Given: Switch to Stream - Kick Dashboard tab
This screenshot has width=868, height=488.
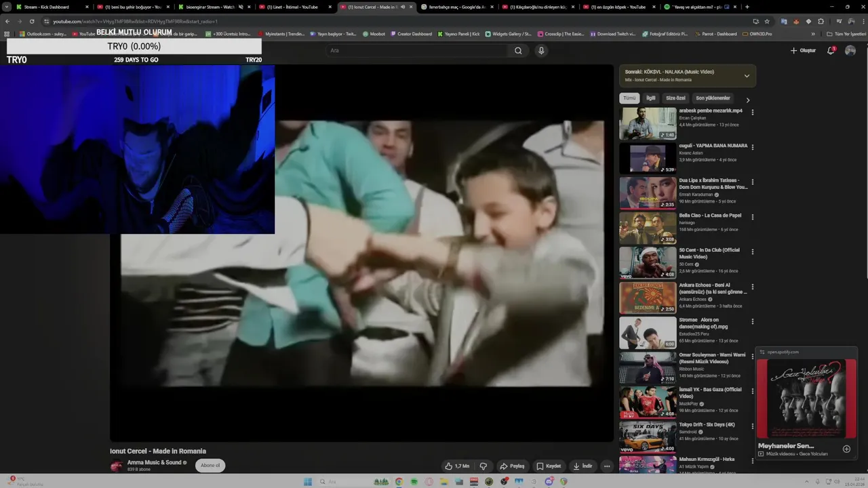Looking at the screenshot, I should pos(52,7).
